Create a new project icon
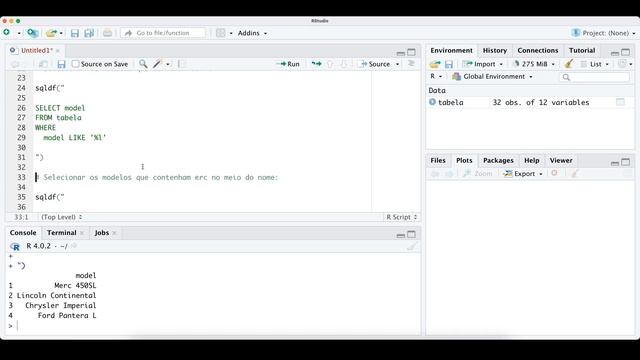 pos(33,33)
